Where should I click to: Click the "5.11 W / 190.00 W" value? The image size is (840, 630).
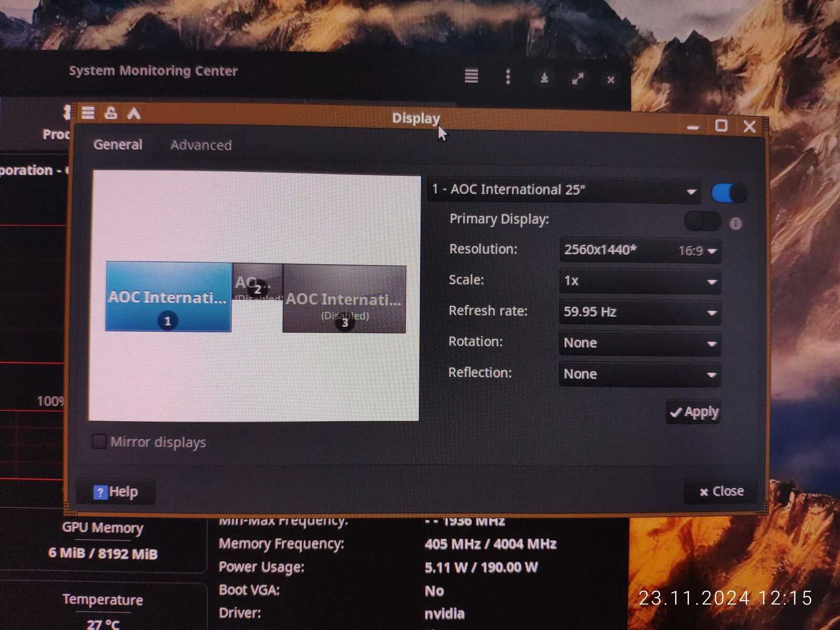pyautogui.click(x=481, y=567)
